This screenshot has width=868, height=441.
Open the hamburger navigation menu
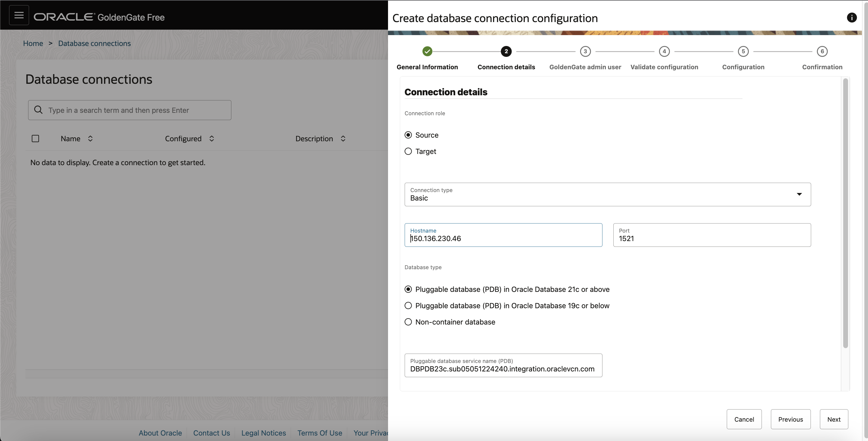coord(19,15)
